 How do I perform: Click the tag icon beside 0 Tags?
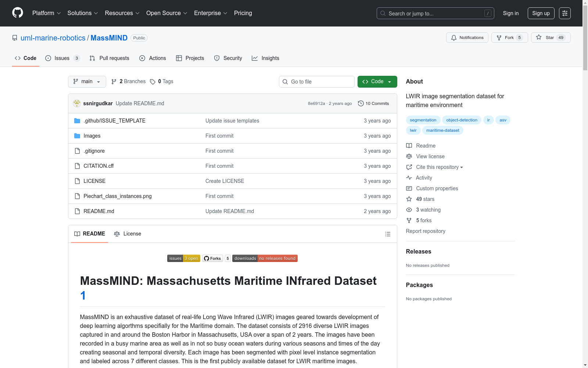pos(153,82)
